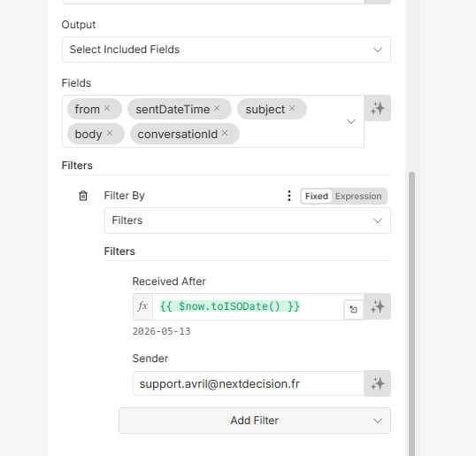Click the AI sparkle button beside Fields
The image size is (476, 456).
click(x=377, y=108)
